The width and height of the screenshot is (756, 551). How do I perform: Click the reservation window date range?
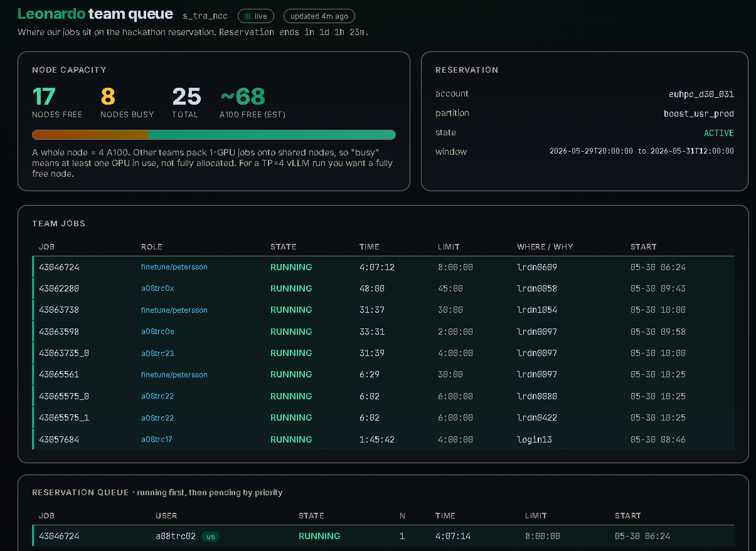pos(642,152)
